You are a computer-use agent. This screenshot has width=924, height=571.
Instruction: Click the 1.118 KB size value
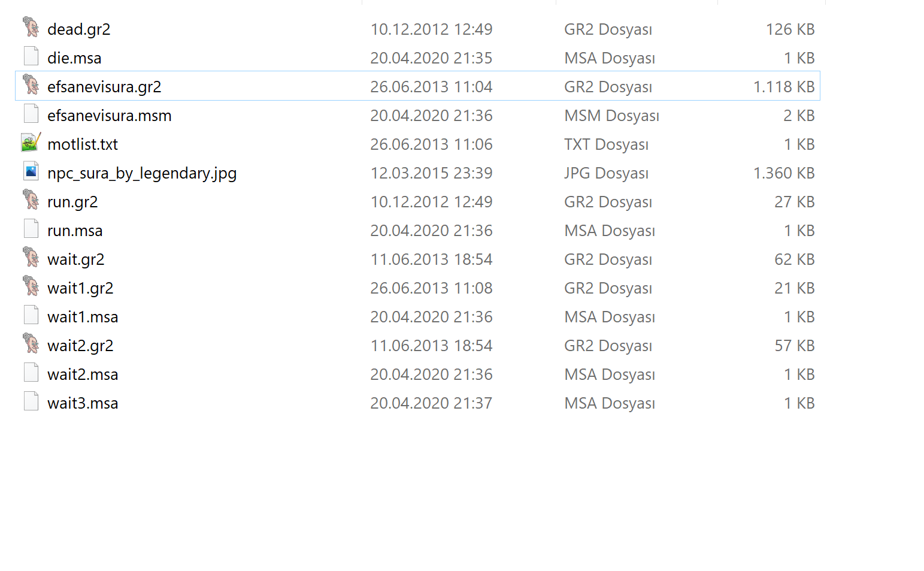pos(784,87)
